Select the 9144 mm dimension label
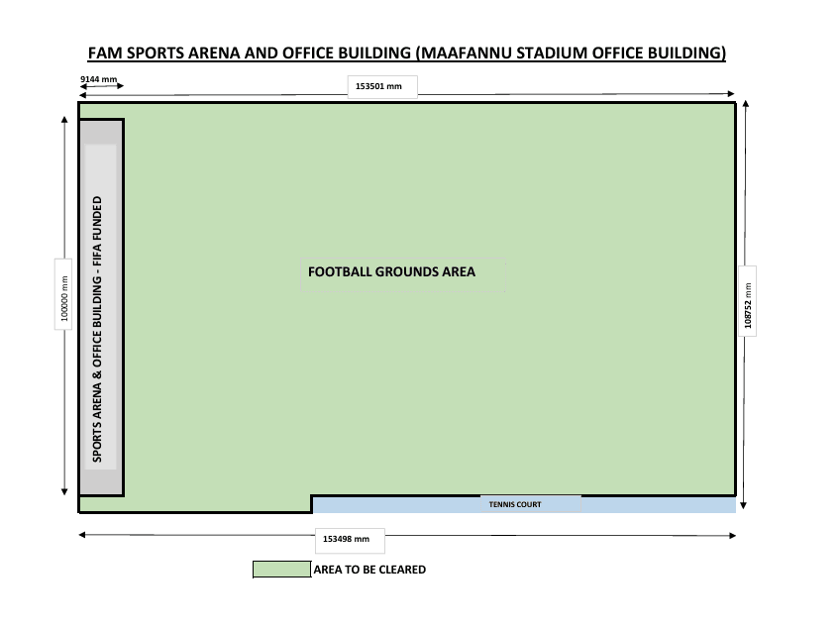This screenshot has width=840, height=629. pos(98,78)
